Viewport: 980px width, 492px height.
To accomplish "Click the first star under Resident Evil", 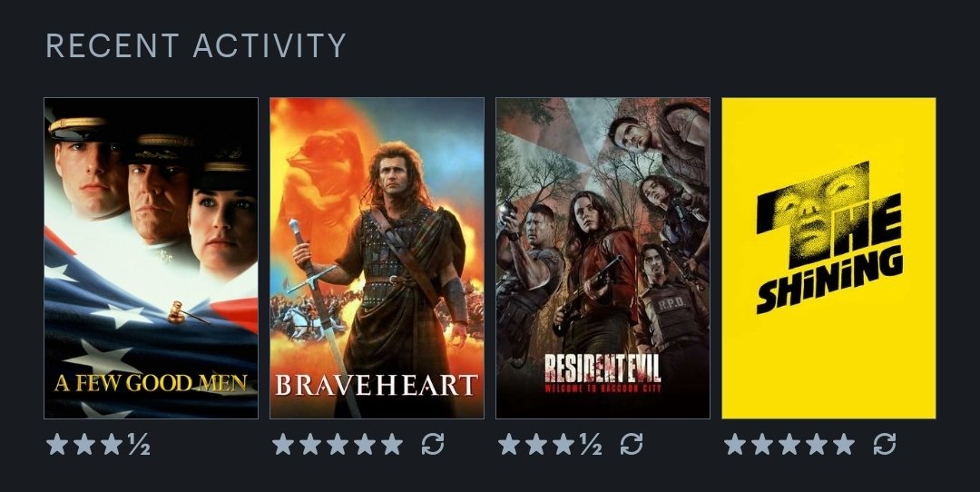I will (509, 445).
